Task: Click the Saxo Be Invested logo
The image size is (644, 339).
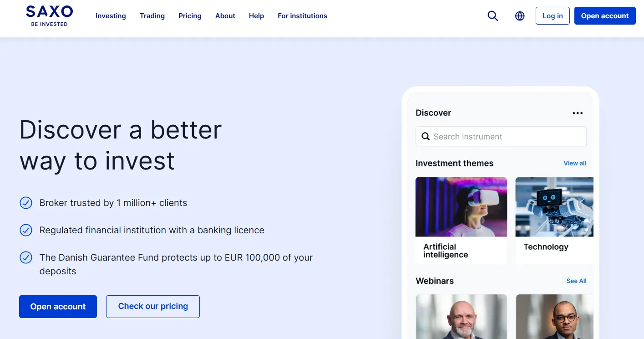Action: (49, 16)
